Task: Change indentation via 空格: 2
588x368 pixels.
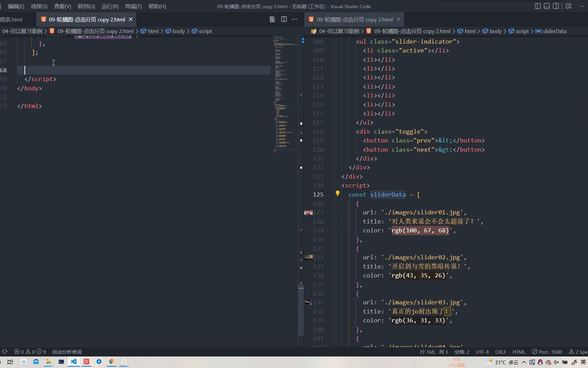Action: point(462,352)
